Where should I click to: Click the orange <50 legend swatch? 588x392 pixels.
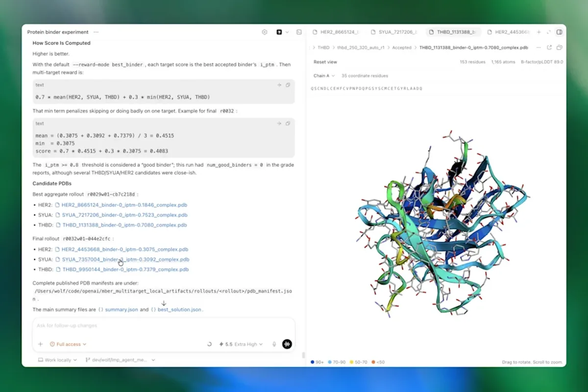373,362
